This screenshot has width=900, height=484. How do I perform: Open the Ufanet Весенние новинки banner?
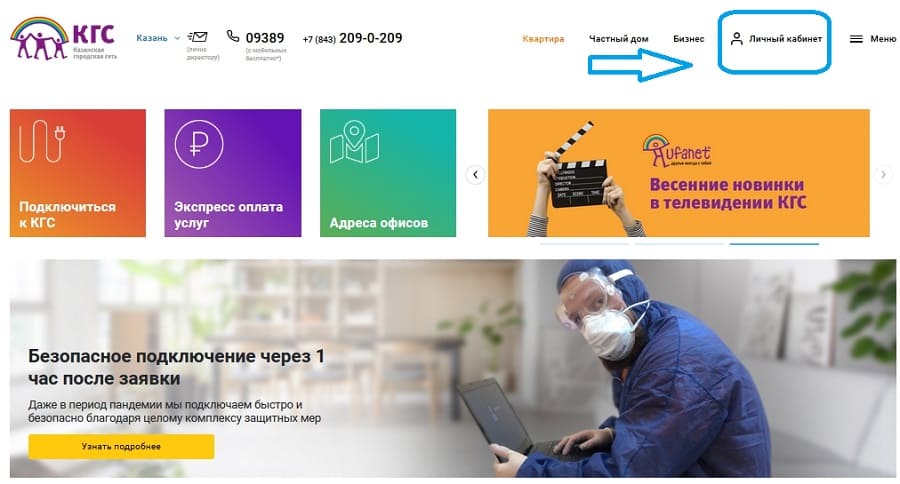point(678,173)
